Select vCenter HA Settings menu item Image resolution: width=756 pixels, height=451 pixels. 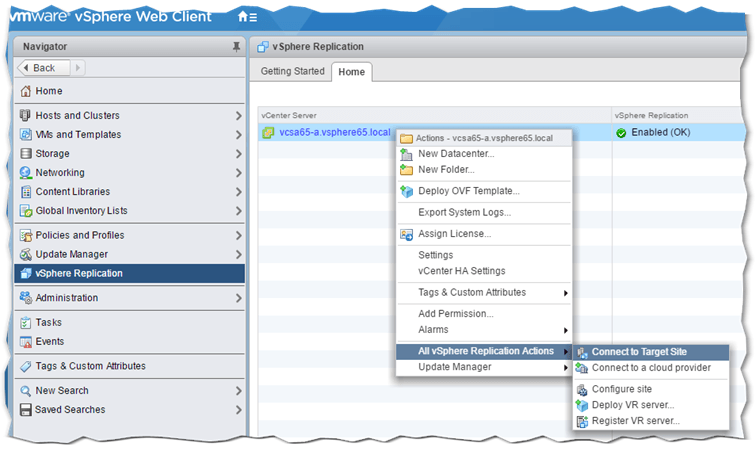pyautogui.click(x=484, y=271)
